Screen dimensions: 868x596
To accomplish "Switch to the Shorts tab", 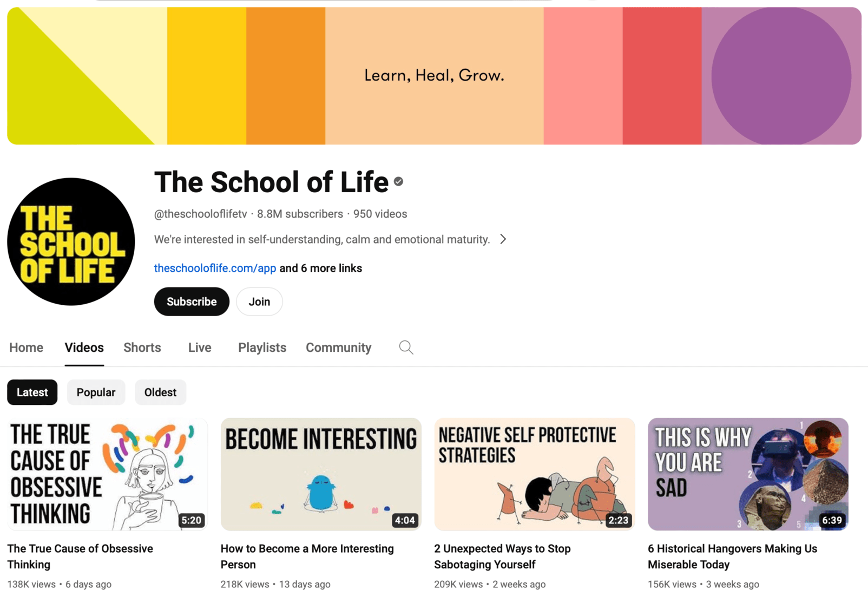I will 142,347.
